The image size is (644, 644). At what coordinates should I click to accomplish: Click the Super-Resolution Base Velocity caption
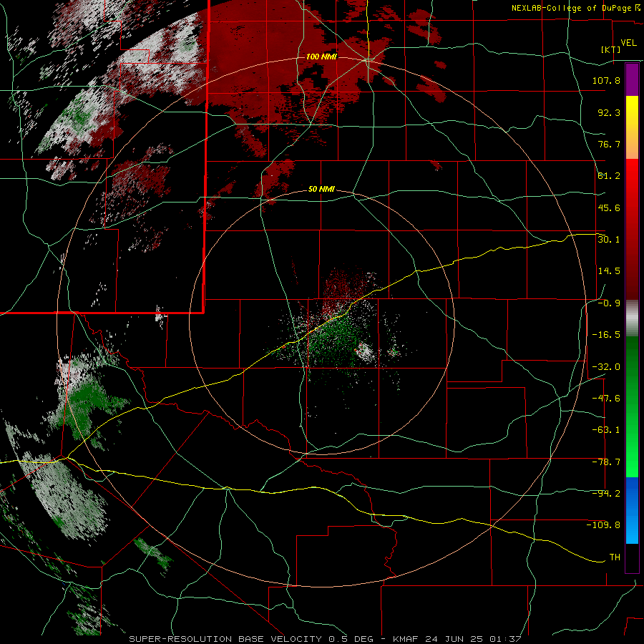[x=325, y=639]
